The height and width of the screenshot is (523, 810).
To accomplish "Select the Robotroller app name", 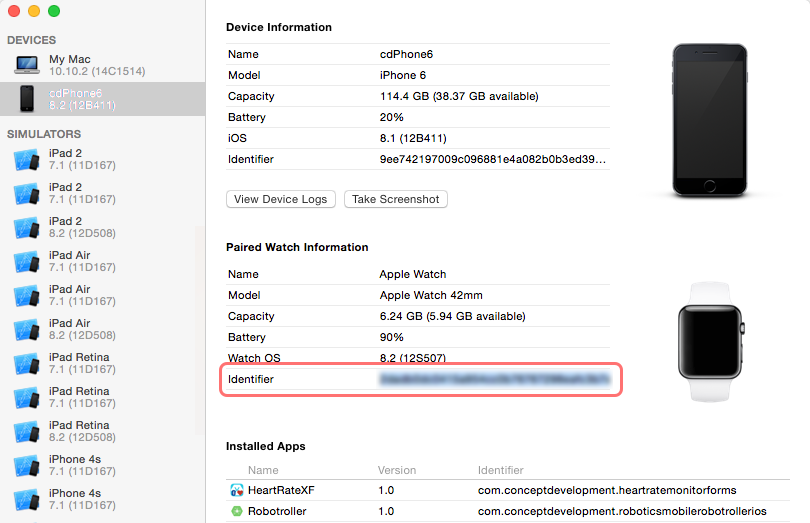I will pyautogui.click(x=277, y=511).
